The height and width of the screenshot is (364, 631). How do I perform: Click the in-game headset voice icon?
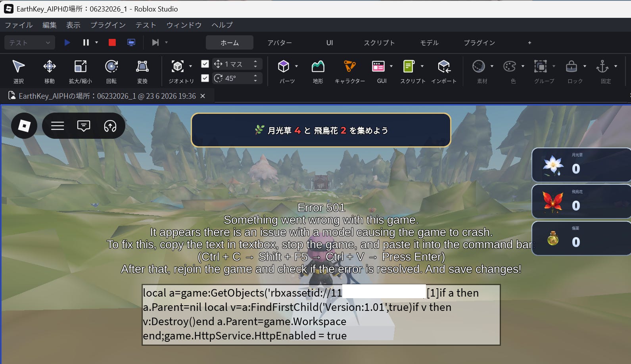pyautogui.click(x=110, y=126)
